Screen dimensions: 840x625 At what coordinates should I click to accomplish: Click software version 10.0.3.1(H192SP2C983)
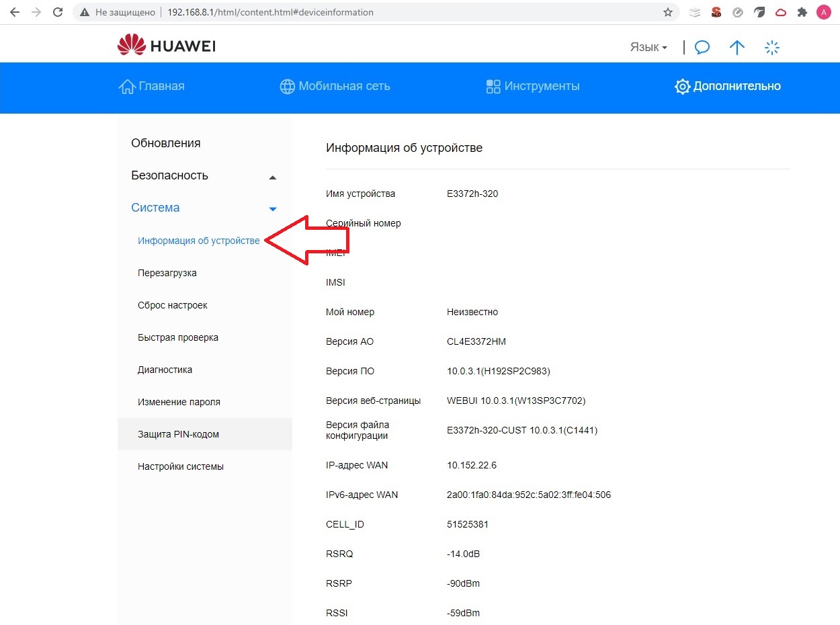(499, 371)
